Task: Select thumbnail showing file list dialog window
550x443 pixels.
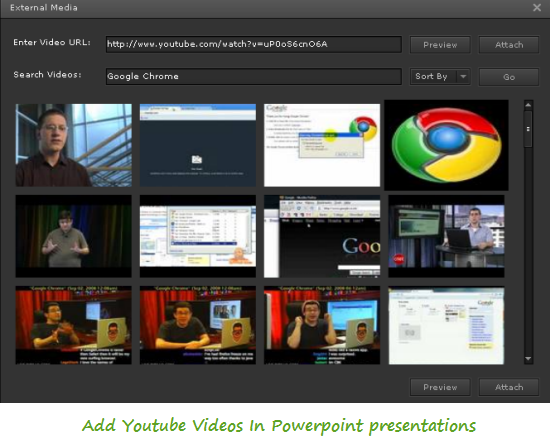Action: (198, 236)
